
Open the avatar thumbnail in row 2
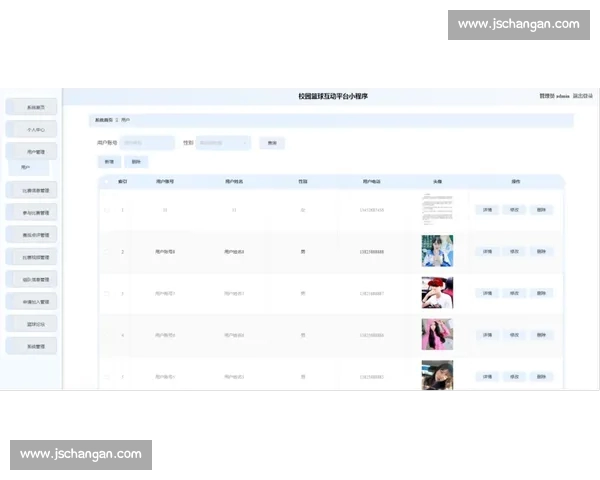437,251
